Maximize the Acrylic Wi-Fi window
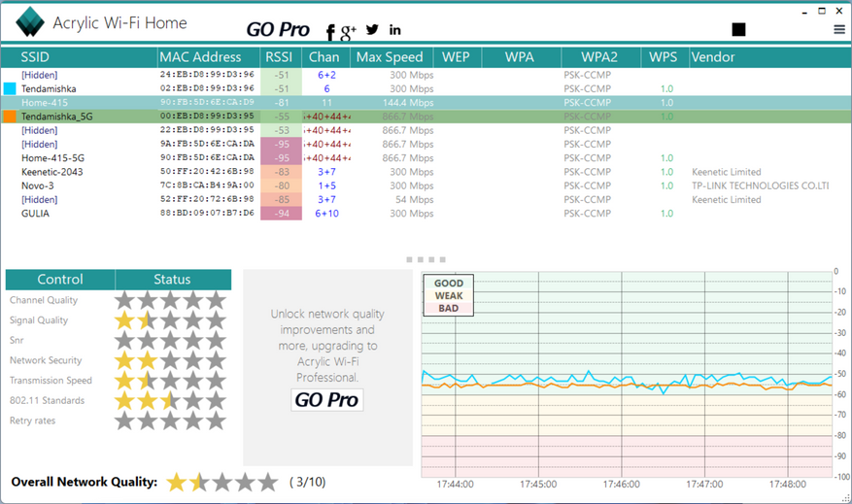Screen dimensions: 852x504 point(822,11)
